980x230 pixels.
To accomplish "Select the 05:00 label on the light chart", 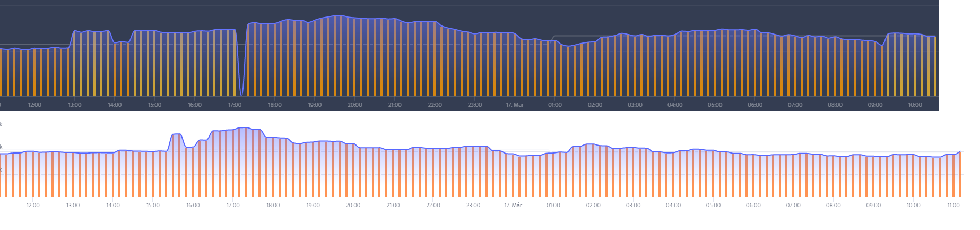I will [x=713, y=205].
